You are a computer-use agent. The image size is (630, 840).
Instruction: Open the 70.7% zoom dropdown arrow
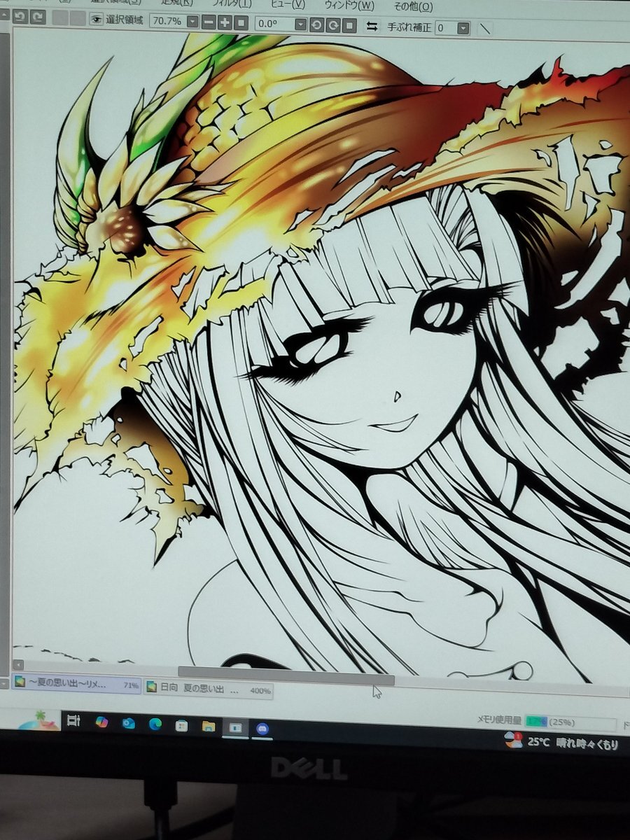[192, 22]
